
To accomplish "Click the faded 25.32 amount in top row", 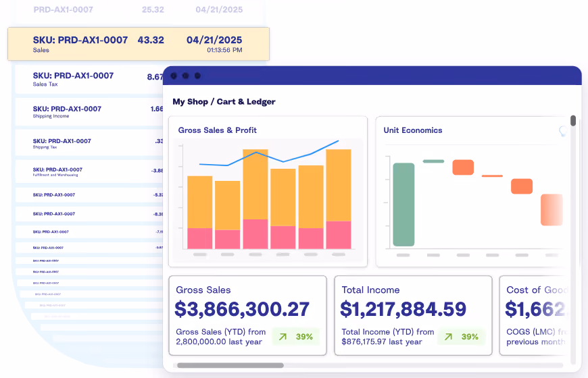I will tap(153, 9).
